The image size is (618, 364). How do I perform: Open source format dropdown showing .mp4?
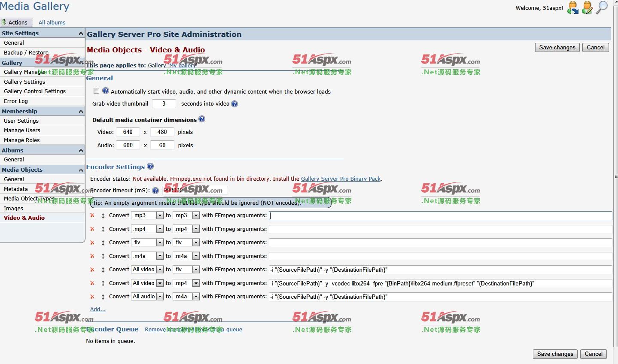(147, 229)
